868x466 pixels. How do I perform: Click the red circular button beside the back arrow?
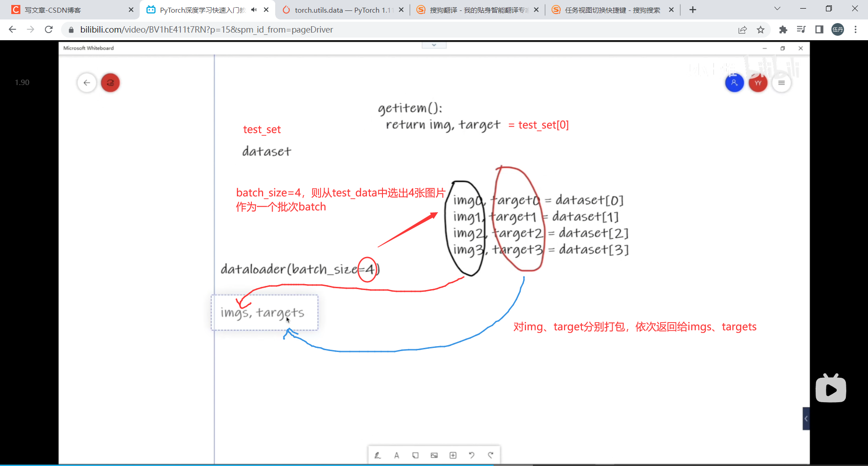point(110,83)
